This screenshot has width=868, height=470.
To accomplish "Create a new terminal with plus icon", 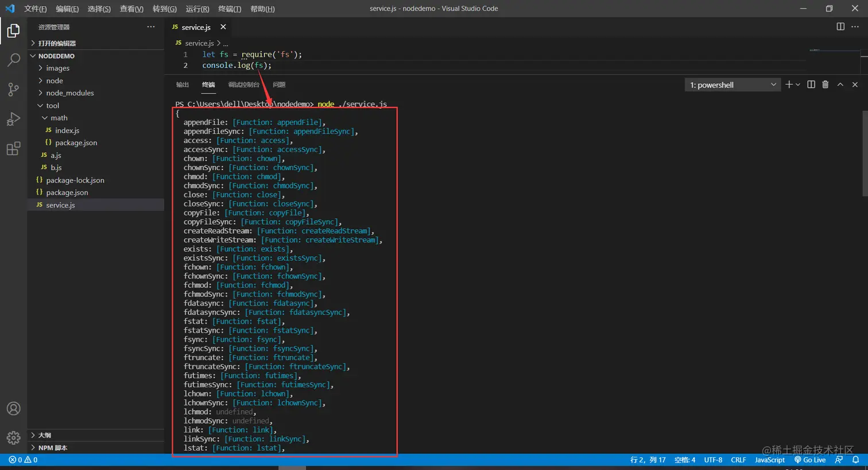I will tap(789, 84).
